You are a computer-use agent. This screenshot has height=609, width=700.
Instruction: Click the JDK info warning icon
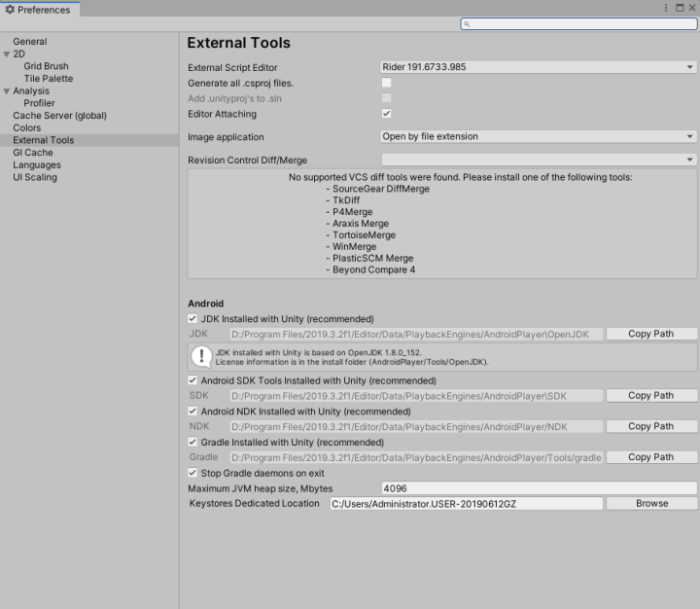[x=201, y=356]
